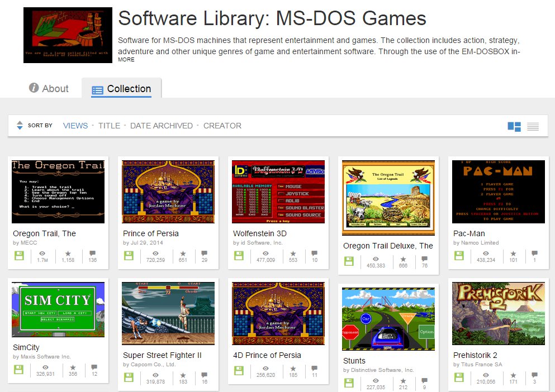Click eye icon above 720,259 views
The image size is (555, 392).
pos(155,254)
